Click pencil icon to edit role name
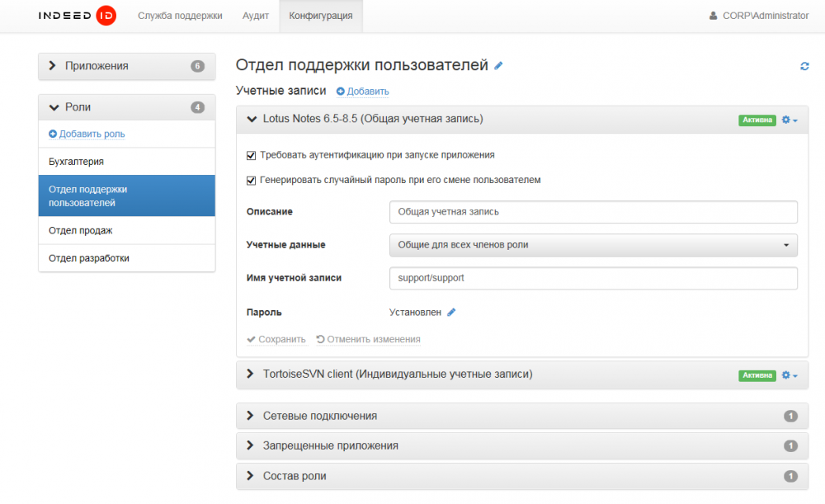Image resolution: width=825 pixels, height=504 pixels. [x=498, y=66]
